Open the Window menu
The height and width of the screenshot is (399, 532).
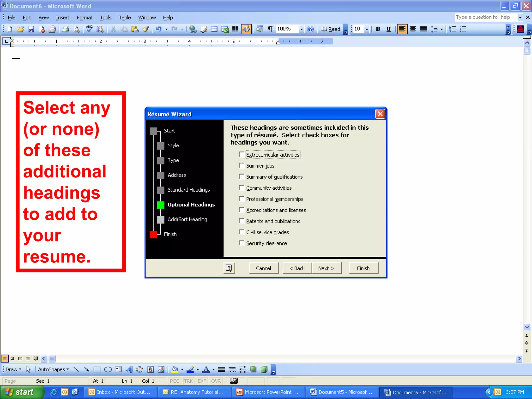(147, 18)
